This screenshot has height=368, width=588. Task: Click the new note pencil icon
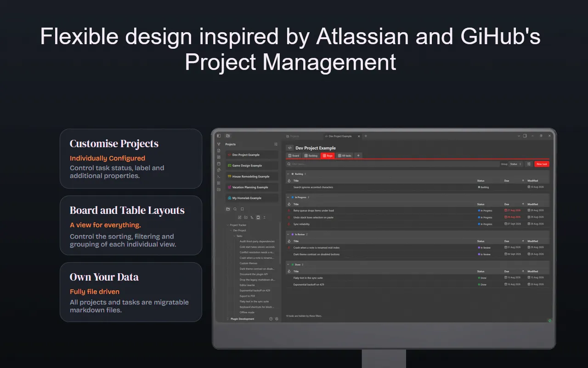239,217
